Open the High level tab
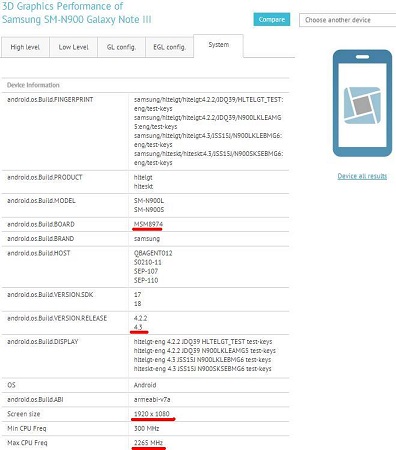396x450 pixels. point(25,47)
